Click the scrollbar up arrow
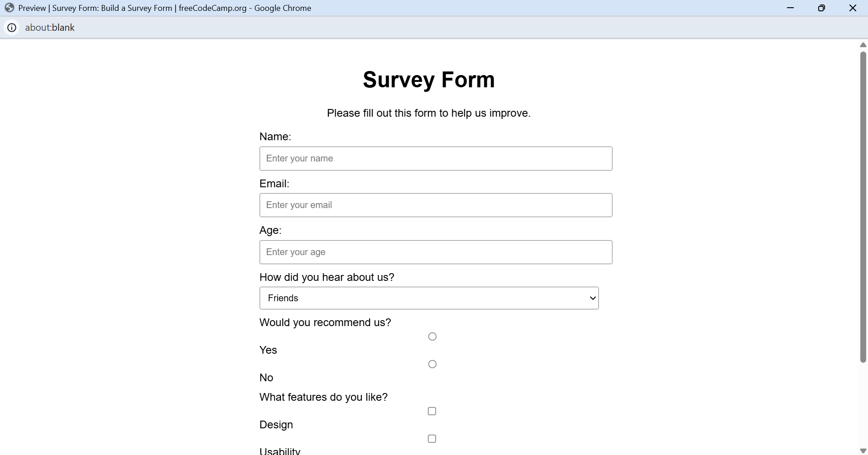 coord(863,45)
